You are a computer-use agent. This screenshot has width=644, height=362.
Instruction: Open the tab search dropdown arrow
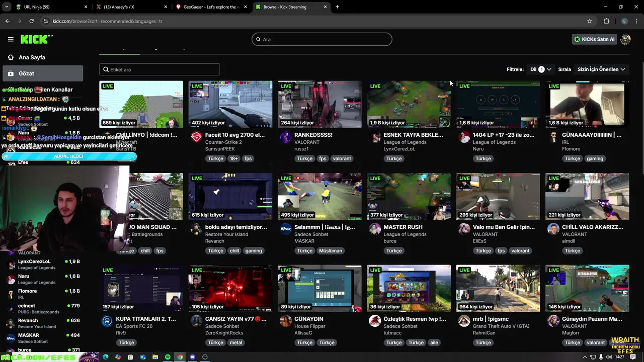click(7, 7)
